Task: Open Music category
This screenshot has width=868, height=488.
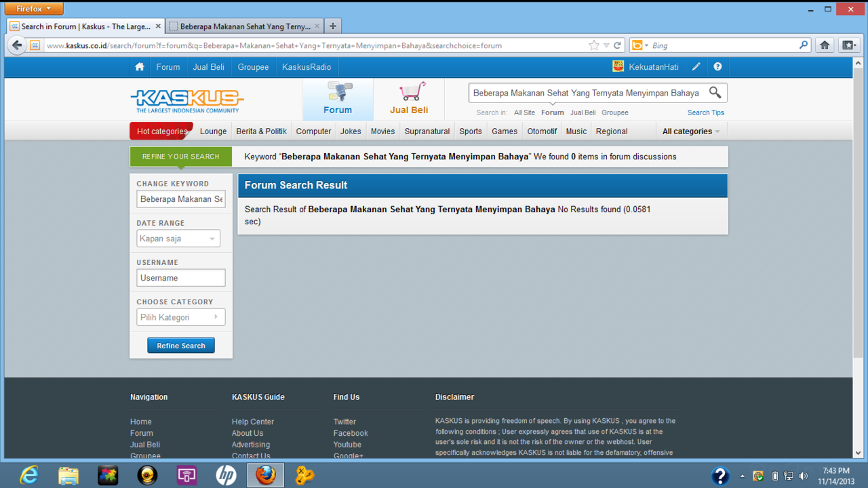Action: coord(576,131)
